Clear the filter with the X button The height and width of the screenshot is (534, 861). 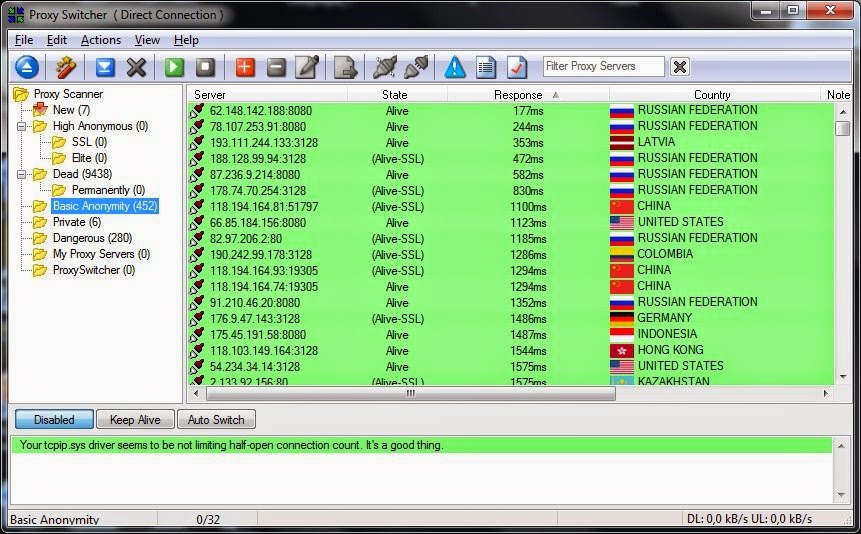(x=680, y=67)
